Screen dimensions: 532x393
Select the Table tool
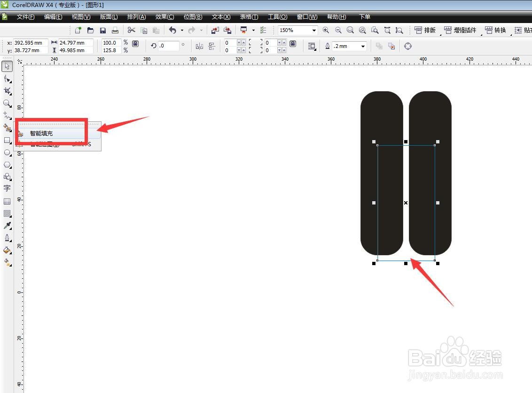7,201
